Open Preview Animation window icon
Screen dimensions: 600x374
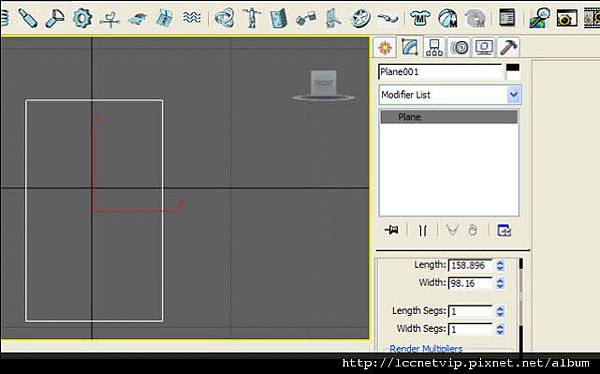(x=567, y=18)
